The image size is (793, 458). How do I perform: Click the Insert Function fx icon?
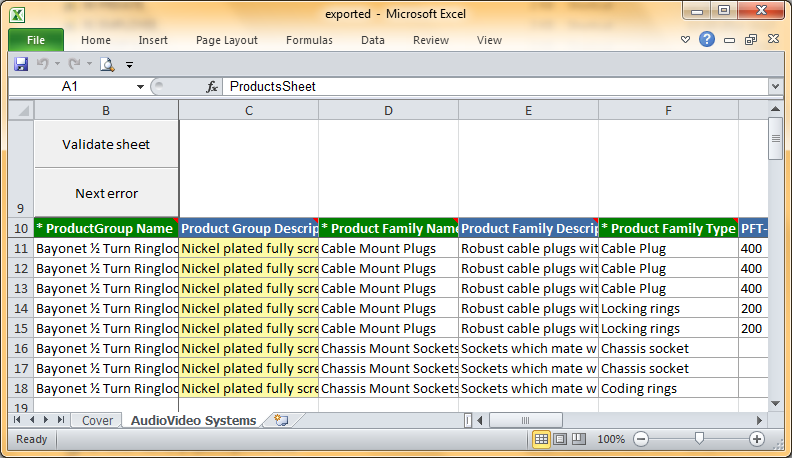pos(211,87)
